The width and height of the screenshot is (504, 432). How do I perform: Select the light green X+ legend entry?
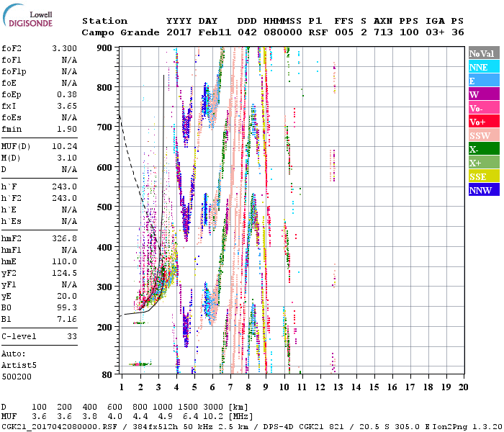(x=482, y=163)
